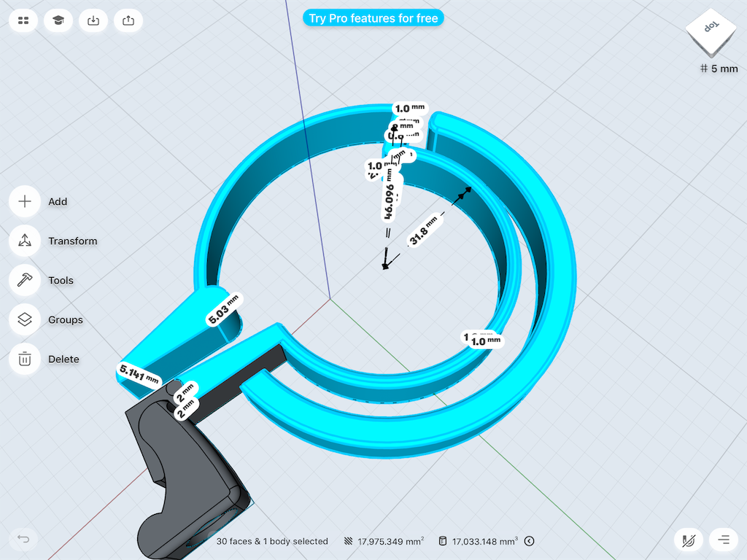
Task: Change the 5 mm grid size setting
Action: [719, 69]
